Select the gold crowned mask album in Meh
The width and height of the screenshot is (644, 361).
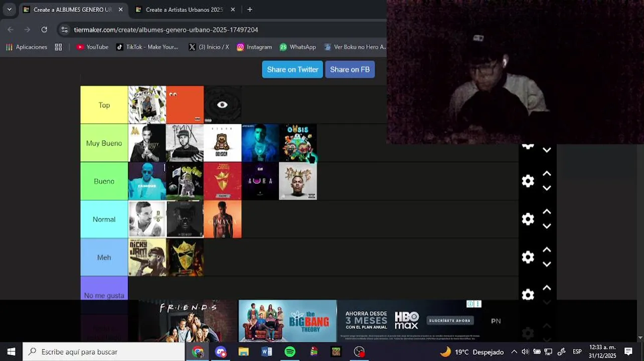pyautogui.click(x=185, y=257)
